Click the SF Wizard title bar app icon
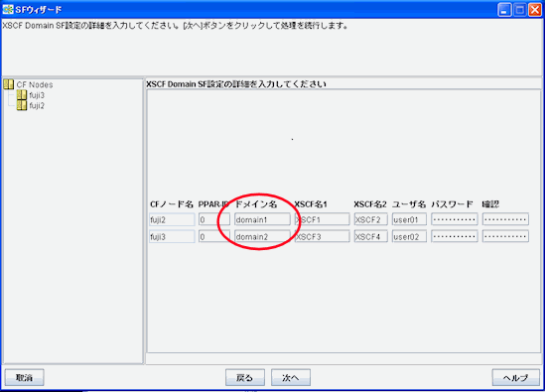The height and width of the screenshot is (392, 545). point(8,9)
